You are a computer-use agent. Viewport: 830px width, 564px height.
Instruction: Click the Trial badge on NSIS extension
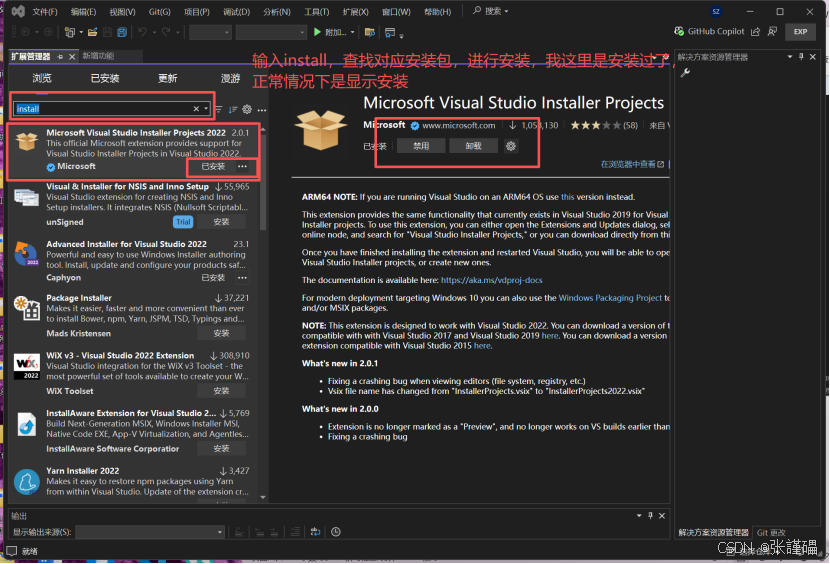pyautogui.click(x=183, y=222)
